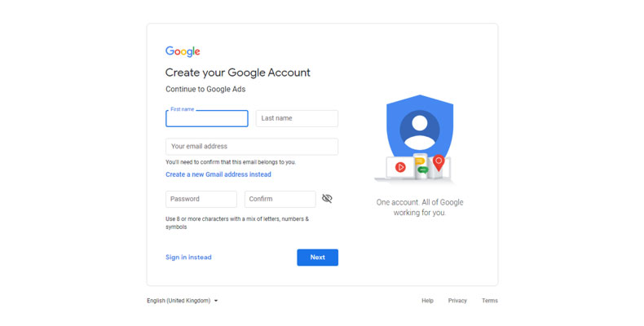The image size is (644, 326).
Task: Select the "Your email address" input box
Action: click(251, 147)
